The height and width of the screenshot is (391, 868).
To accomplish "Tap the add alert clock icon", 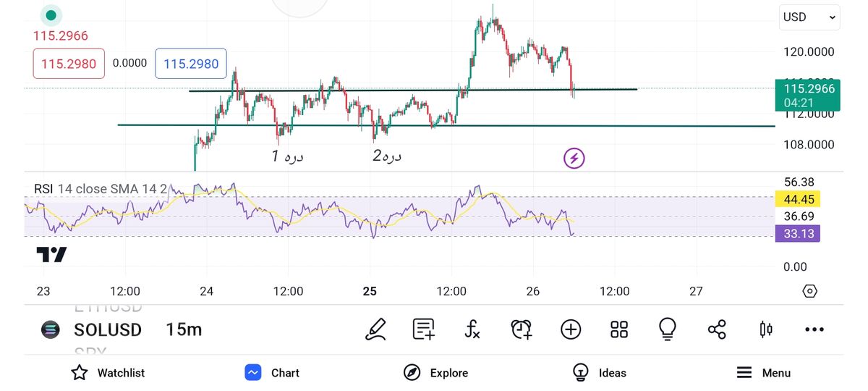I will coord(522,329).
